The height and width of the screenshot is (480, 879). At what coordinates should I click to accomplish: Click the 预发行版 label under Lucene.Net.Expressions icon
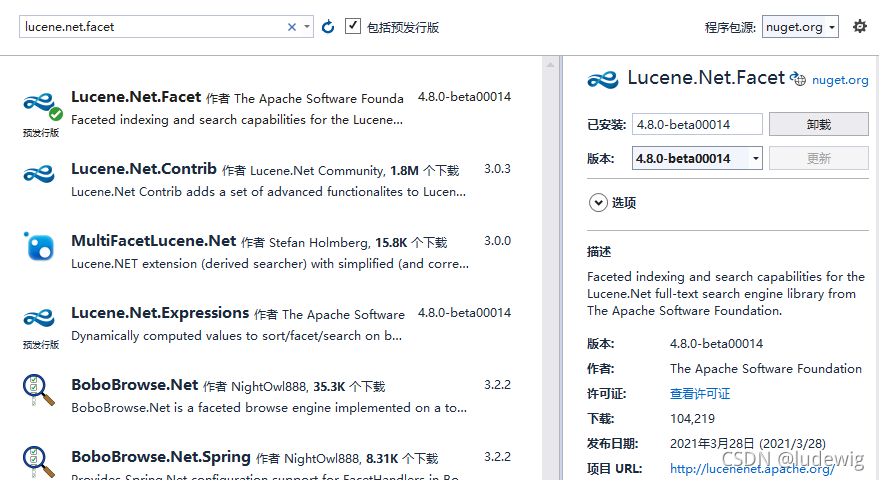pos(40,344)
